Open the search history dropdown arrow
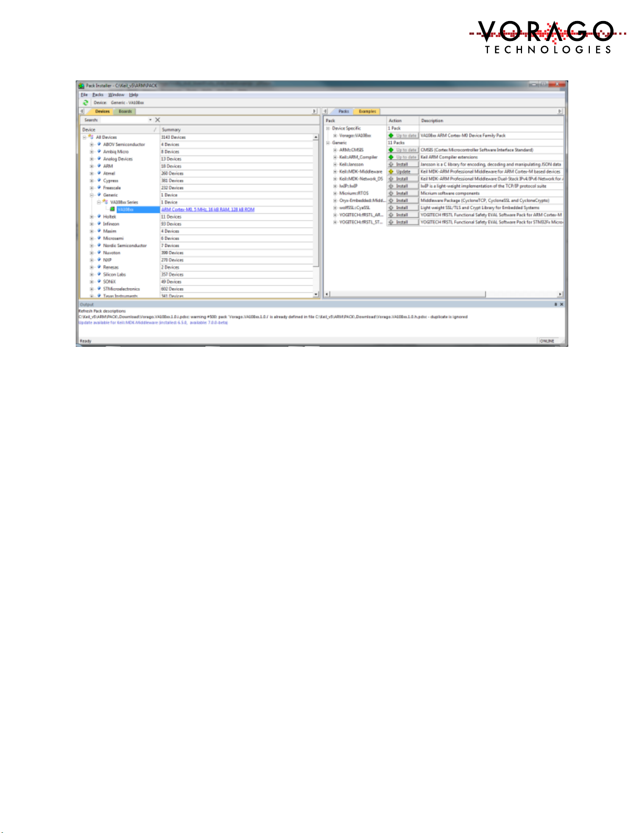The height and width of the screenshot is (833, 644). tap(150, 120)
